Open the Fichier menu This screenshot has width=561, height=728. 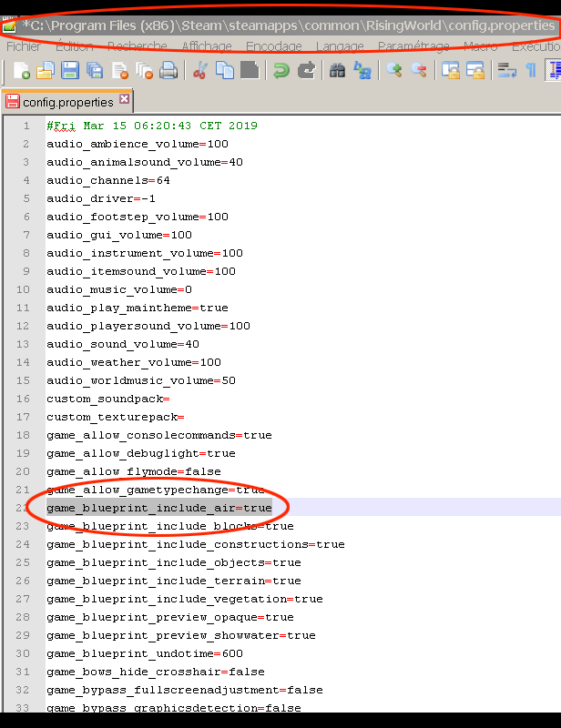tap(23, 46)
